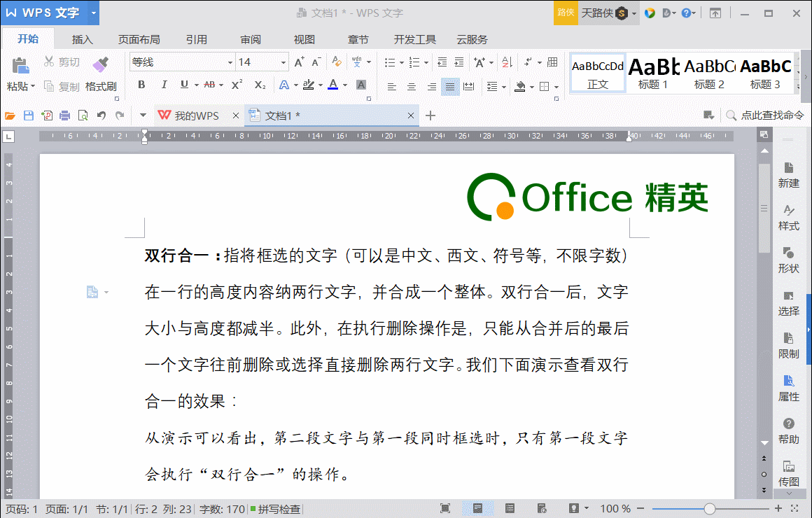Click the text highlight color button
812x518 pixels.
[309, 85]
